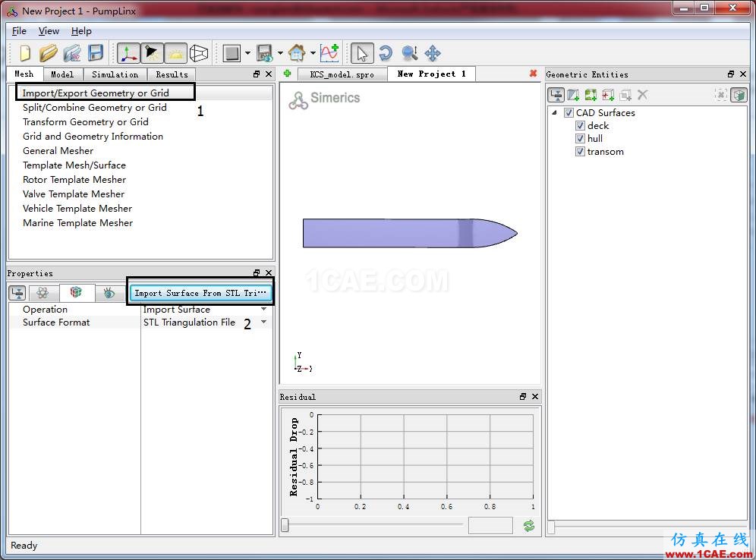The width and height of the screenshot is (756, 560).
Task: Select the arrow pointer tool
Action: [362, 53]
